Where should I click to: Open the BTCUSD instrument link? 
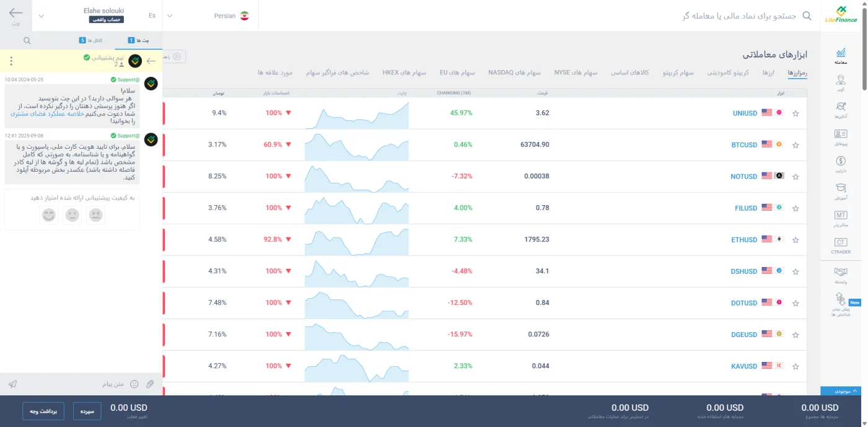coord(744,145)
